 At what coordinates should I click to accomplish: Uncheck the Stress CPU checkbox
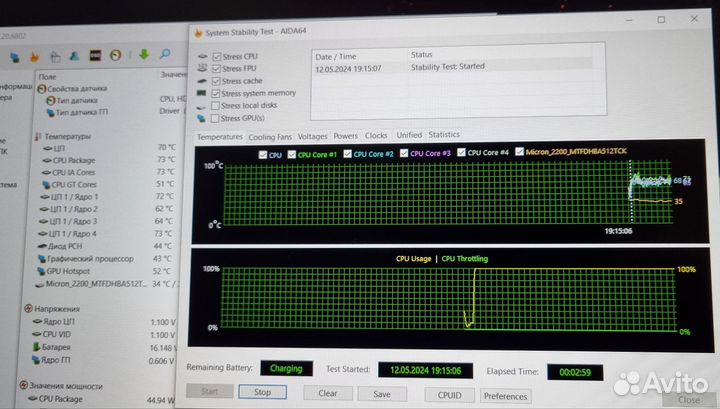point(217,56)
